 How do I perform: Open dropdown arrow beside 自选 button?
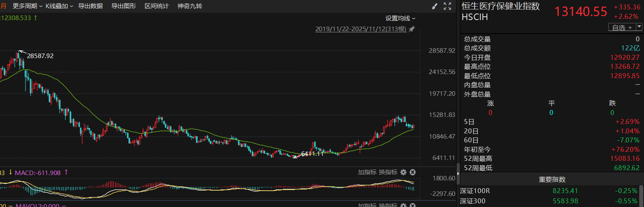coord(639,27)
